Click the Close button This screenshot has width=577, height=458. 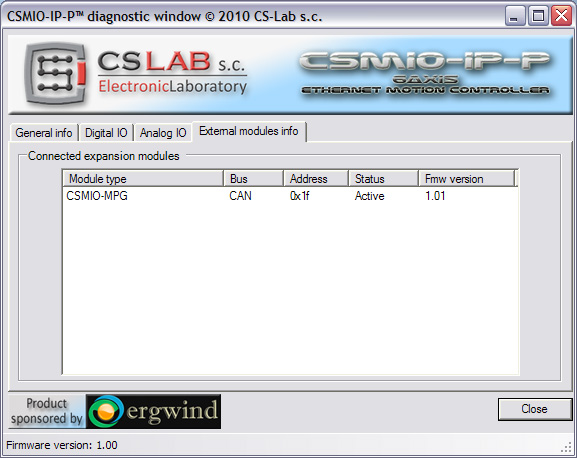coord(534,409)
